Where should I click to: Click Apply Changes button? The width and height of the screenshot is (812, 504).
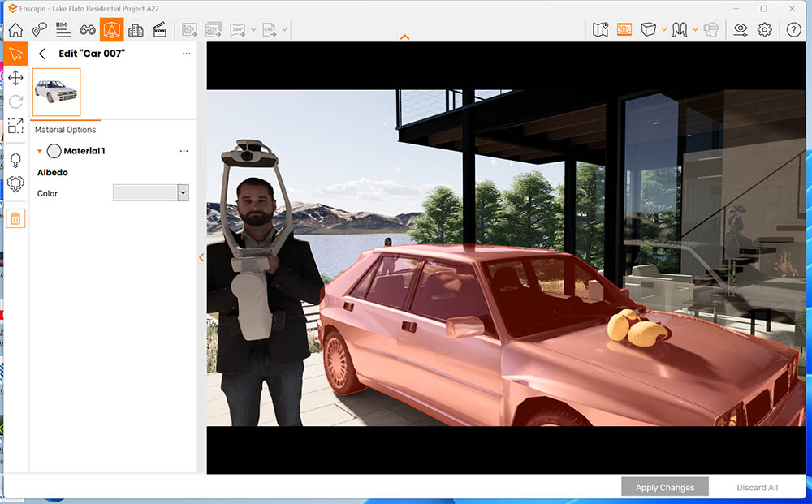point(665,488)
